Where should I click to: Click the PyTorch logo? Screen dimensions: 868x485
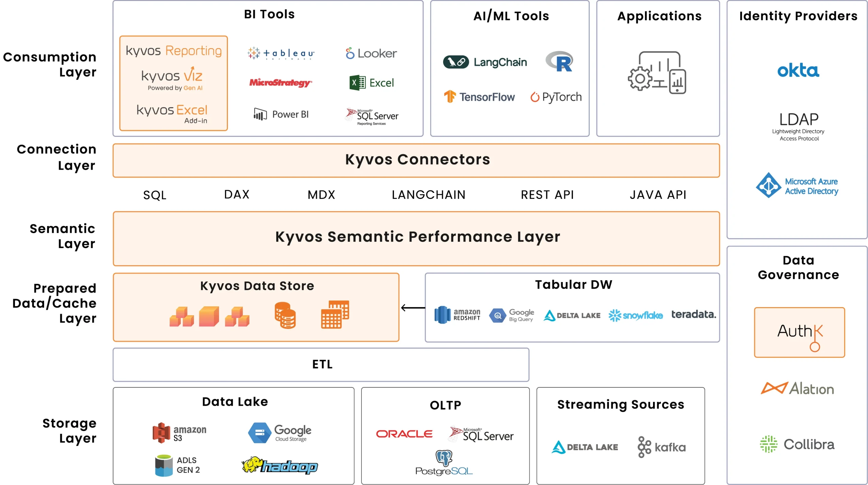pos(556,97)
